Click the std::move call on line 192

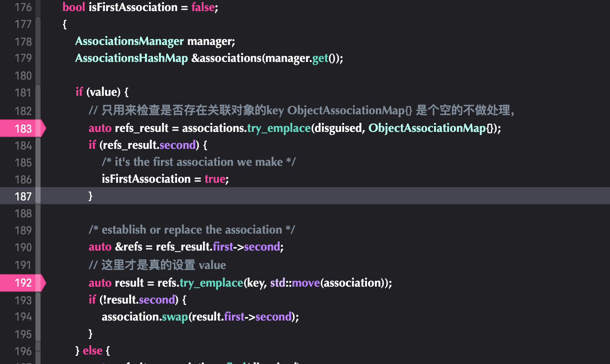point(295,283)
